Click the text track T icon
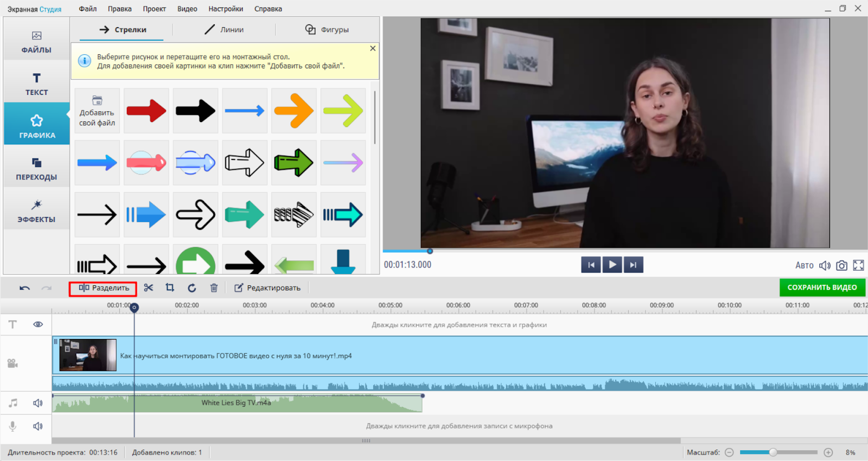This screenshot has height=461, width=868. coord(12,324)
